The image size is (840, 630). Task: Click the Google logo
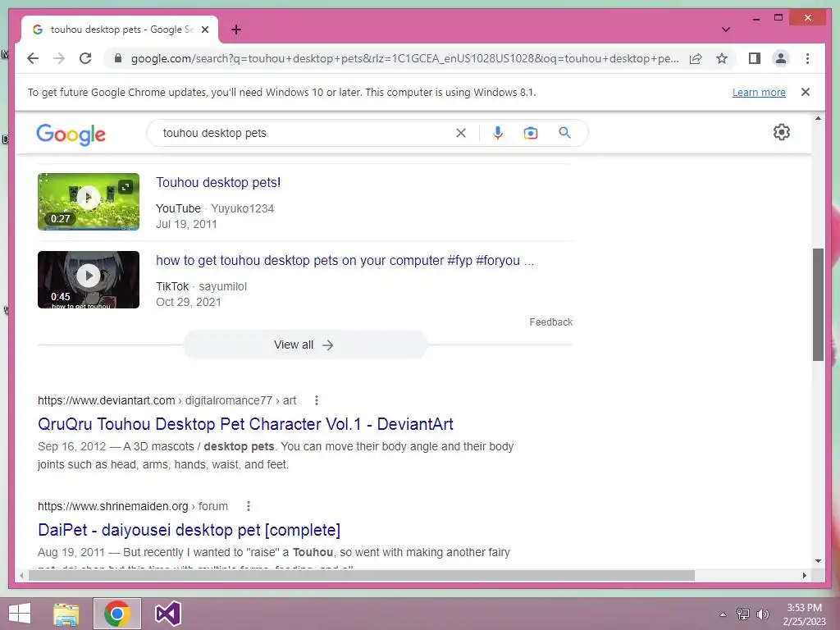pyautogui.click(x=71, y=134)
